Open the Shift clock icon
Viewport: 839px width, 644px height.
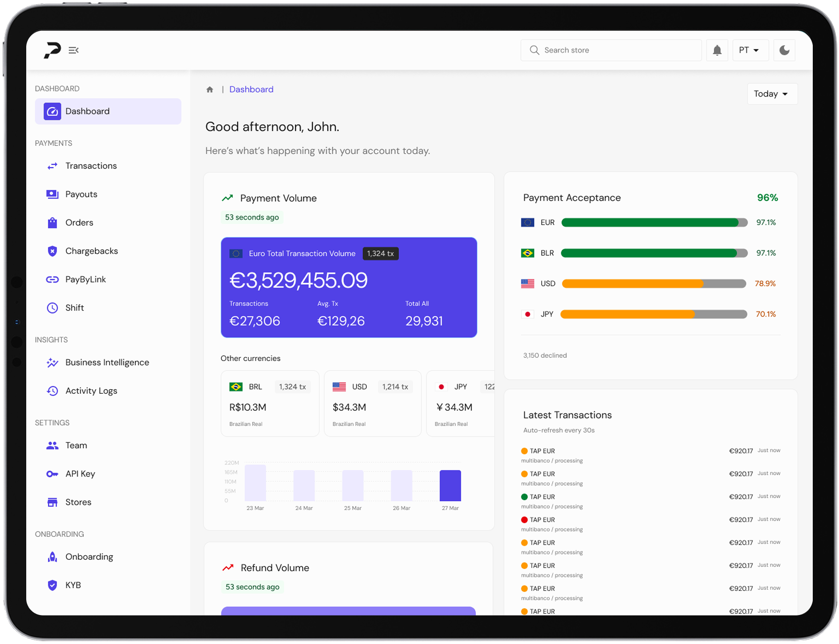pos(52,308)
